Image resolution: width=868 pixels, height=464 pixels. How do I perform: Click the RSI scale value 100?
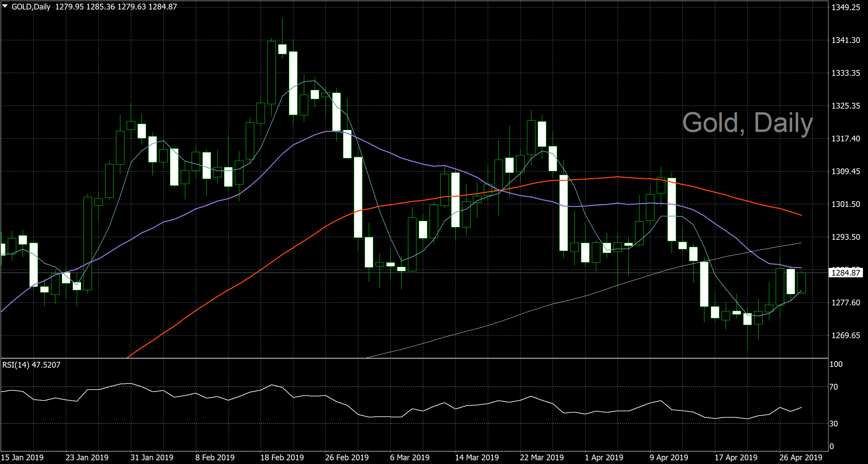836,364
